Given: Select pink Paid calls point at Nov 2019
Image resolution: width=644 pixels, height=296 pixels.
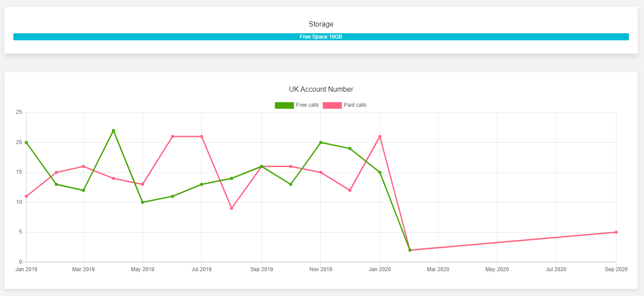Looking at the screenshot, I should 320,172.
